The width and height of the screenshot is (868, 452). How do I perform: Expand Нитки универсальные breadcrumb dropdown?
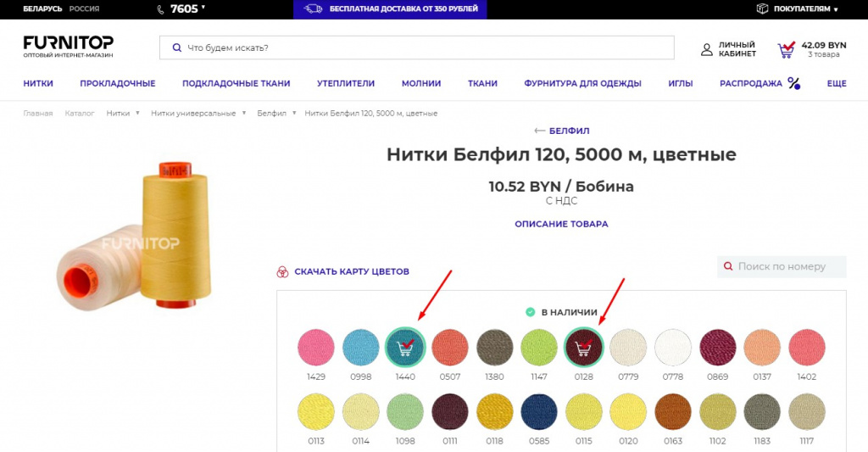pos(244,114)
